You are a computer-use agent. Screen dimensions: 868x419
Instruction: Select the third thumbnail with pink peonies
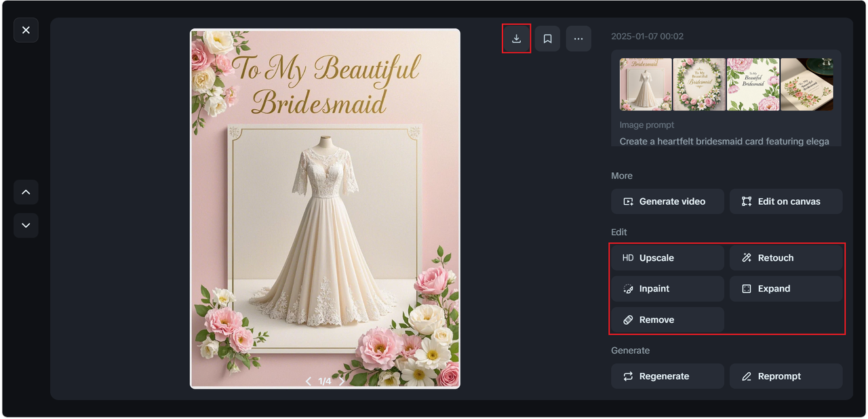(753, 84)
